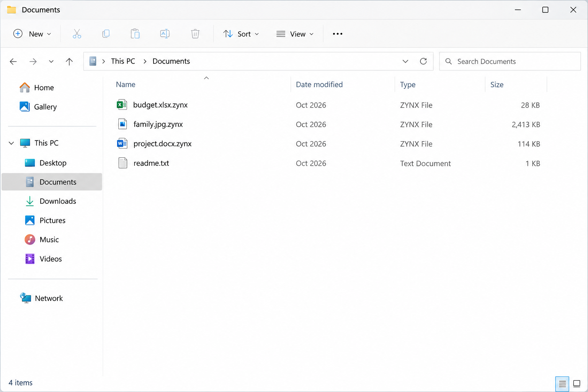Open recent locations chevron
Viewport: 588px width, 392px height.
point(51,61)
